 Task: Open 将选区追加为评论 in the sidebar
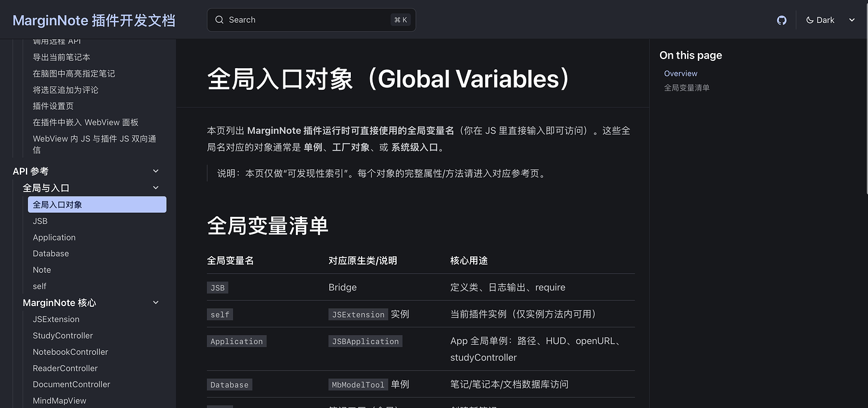coord(97,90)
